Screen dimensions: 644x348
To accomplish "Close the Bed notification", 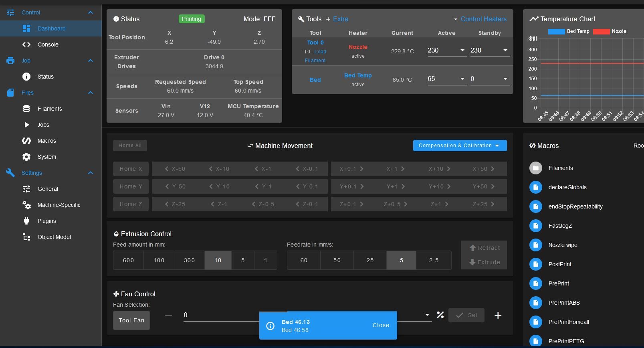I will pos(381,325).
